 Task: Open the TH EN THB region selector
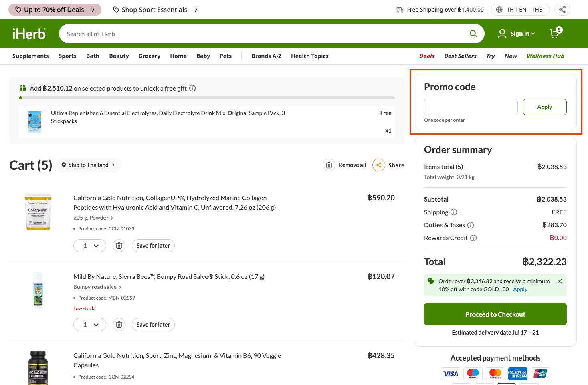[x=520, y=10]
